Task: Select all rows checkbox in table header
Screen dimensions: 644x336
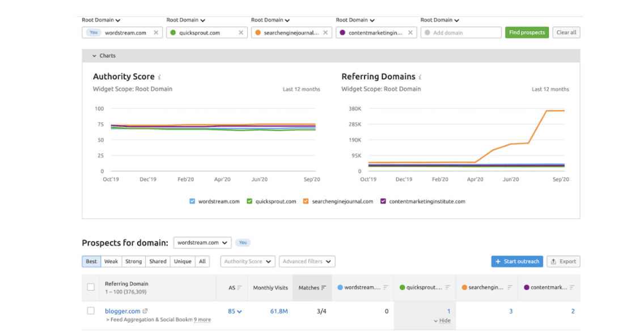Action: (x=91, y=287)
